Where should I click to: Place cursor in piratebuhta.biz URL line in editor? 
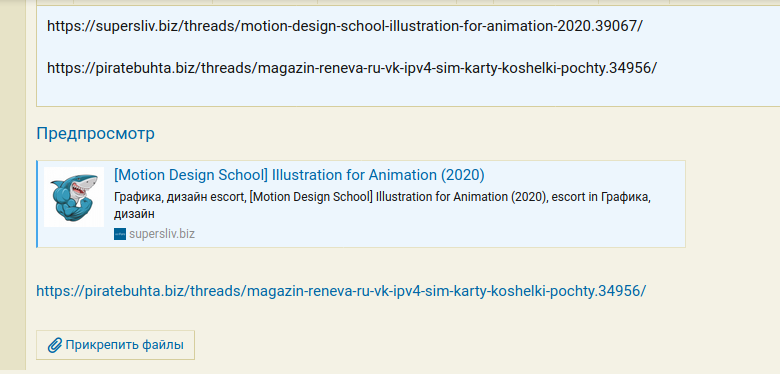pyautogui.click(x=352, y=68)
